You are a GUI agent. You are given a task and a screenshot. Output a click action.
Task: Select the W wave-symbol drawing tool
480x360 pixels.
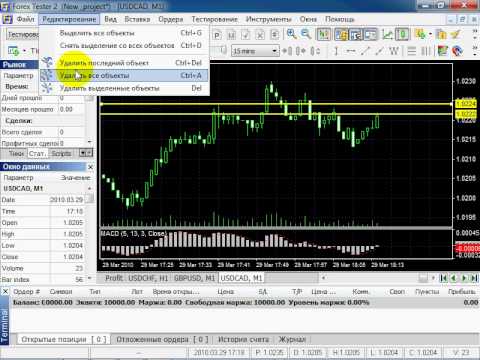(394, 51)
